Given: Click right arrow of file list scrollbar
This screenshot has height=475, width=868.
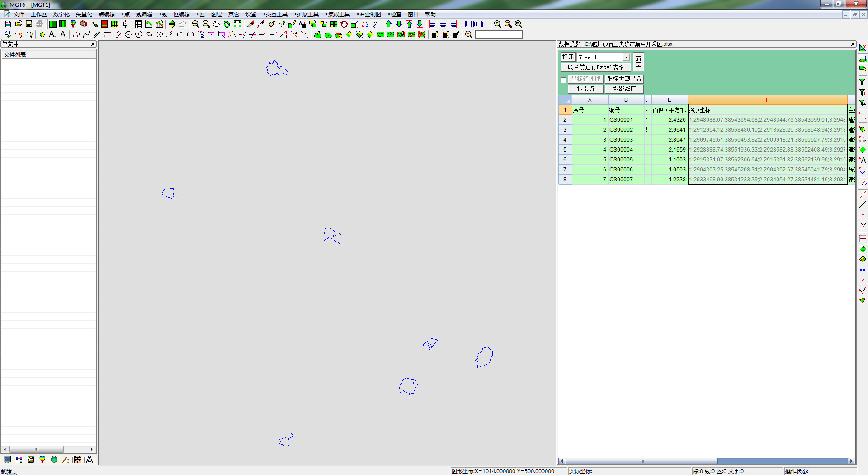Looking at the screenshot, I should point(92,450).
